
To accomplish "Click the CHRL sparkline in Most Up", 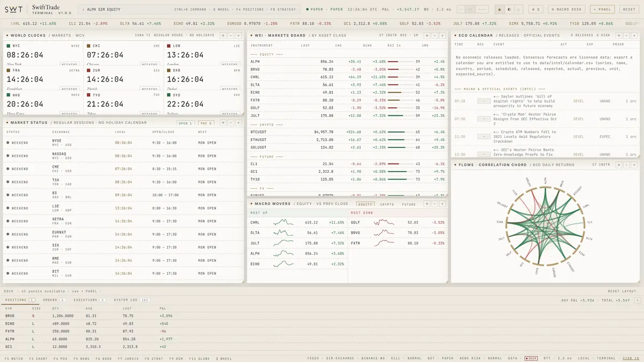I will [283, 222].
